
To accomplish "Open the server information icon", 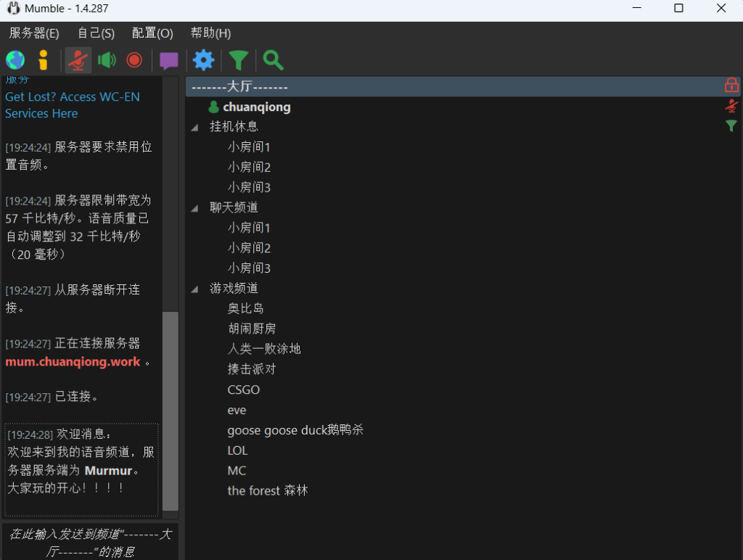I will click(x=44, y=60).
